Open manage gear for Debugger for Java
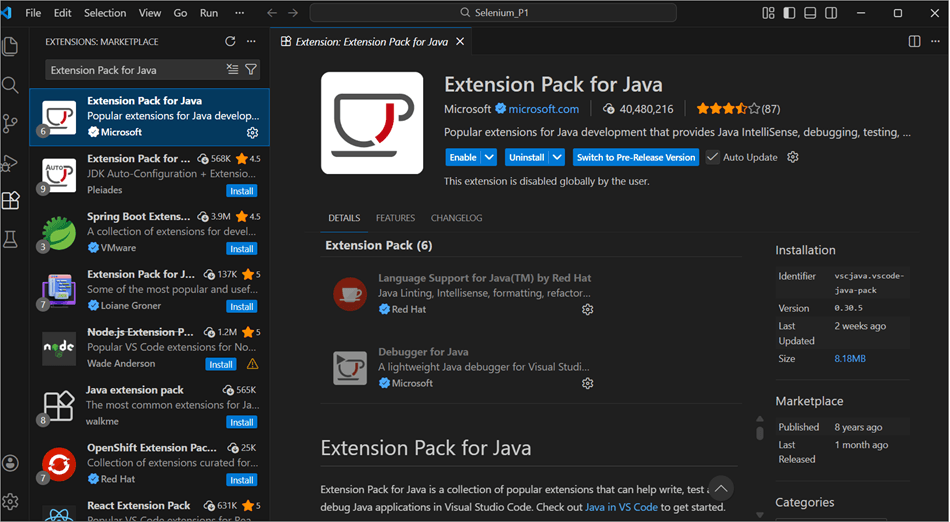This screenshot has width=950, height=522. tap(587, 383)
